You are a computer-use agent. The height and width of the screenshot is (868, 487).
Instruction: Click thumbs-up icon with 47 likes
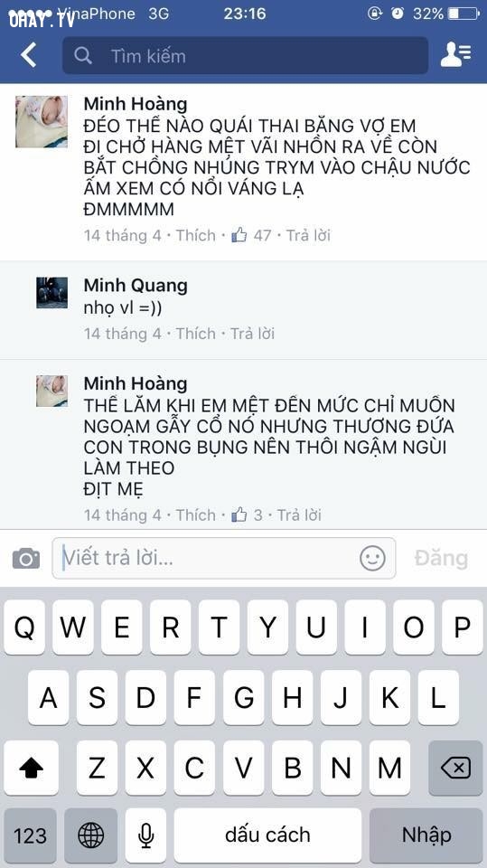point(239,235)
